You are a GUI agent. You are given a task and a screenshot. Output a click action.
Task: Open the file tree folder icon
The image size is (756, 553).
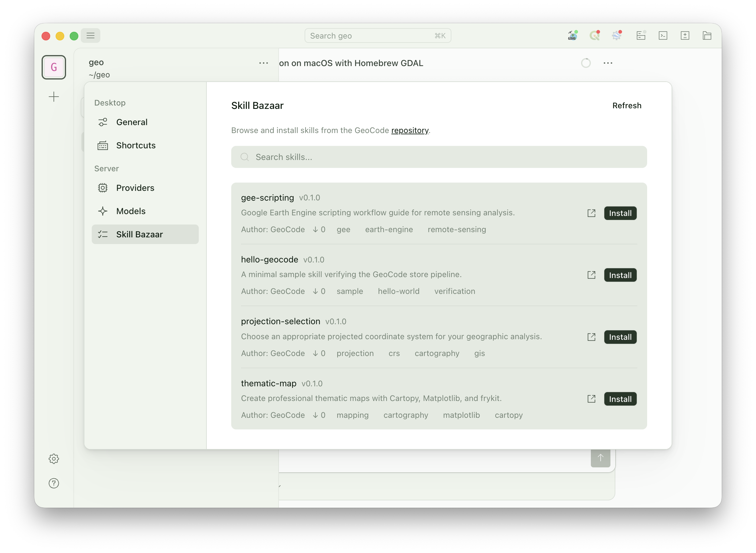point(707,35)
